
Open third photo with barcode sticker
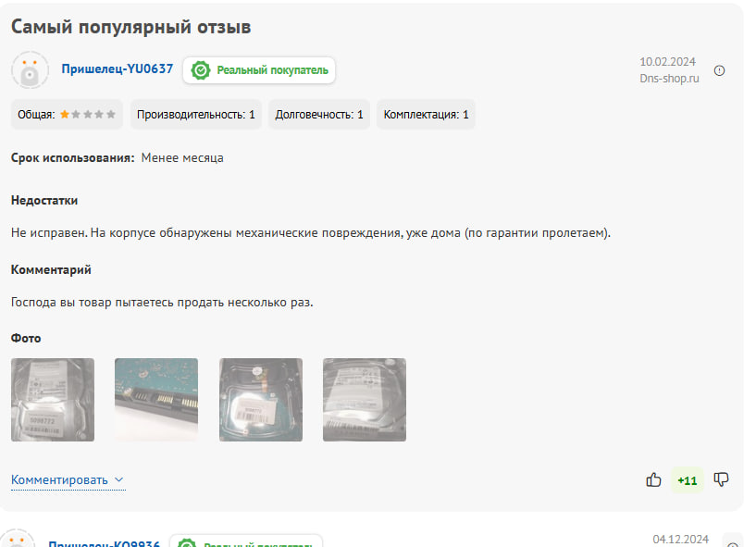click(x=261, y=400)
